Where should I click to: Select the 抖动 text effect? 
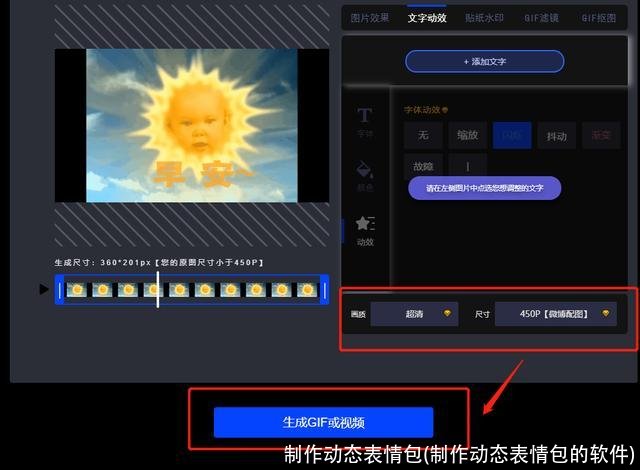tap(557, 135)
